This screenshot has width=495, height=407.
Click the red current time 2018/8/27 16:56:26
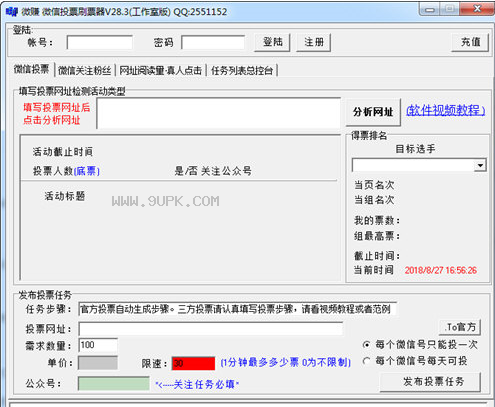coord(441,270)
